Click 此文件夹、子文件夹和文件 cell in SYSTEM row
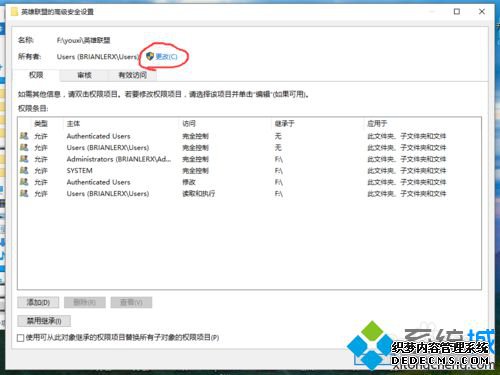The width and height of the screenshot is (500, 375). 407,171
